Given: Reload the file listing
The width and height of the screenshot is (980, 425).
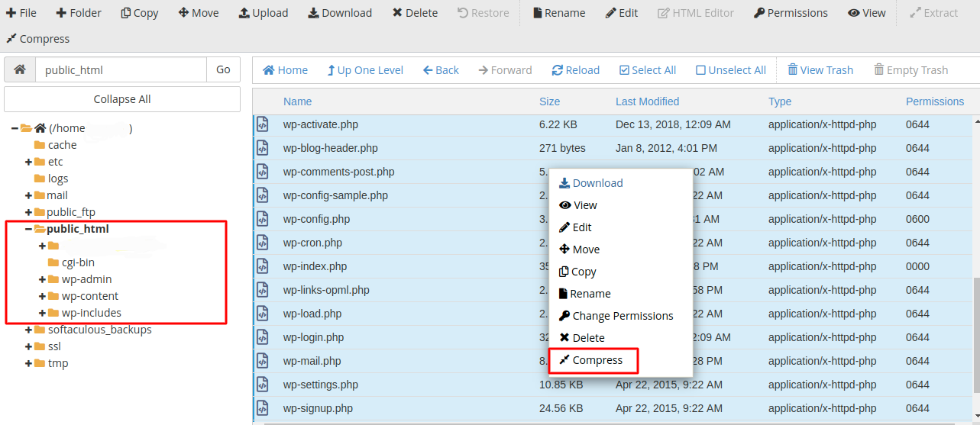Looking at the screenshot, I should (575, 70).
